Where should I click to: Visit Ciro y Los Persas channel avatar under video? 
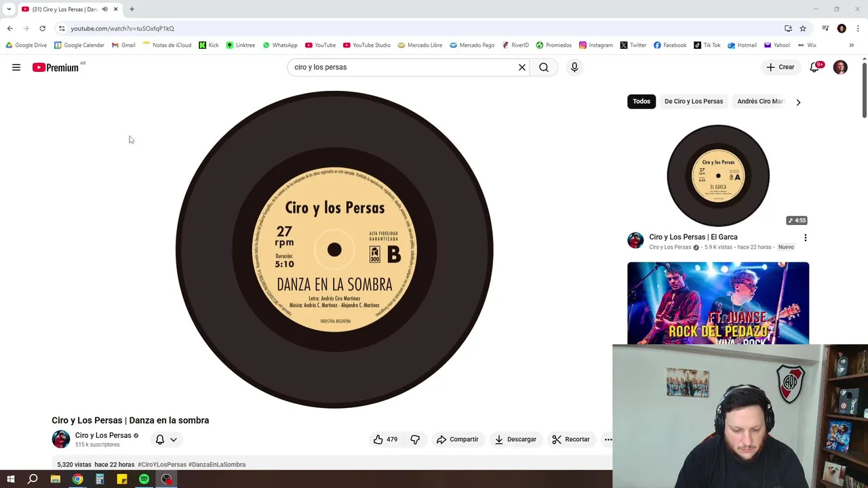click(61, 439)
